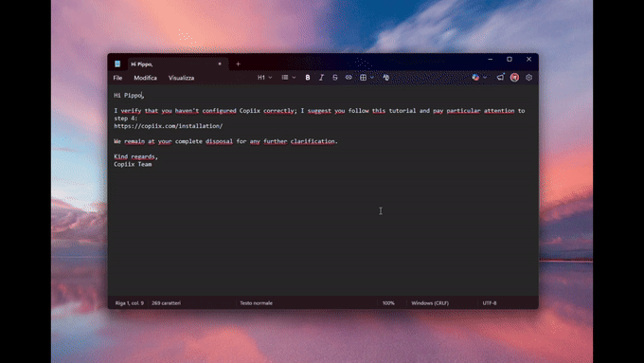Screen dimensions: 644x363
Task: Click the word "configured" in the text
Action: 219,111
